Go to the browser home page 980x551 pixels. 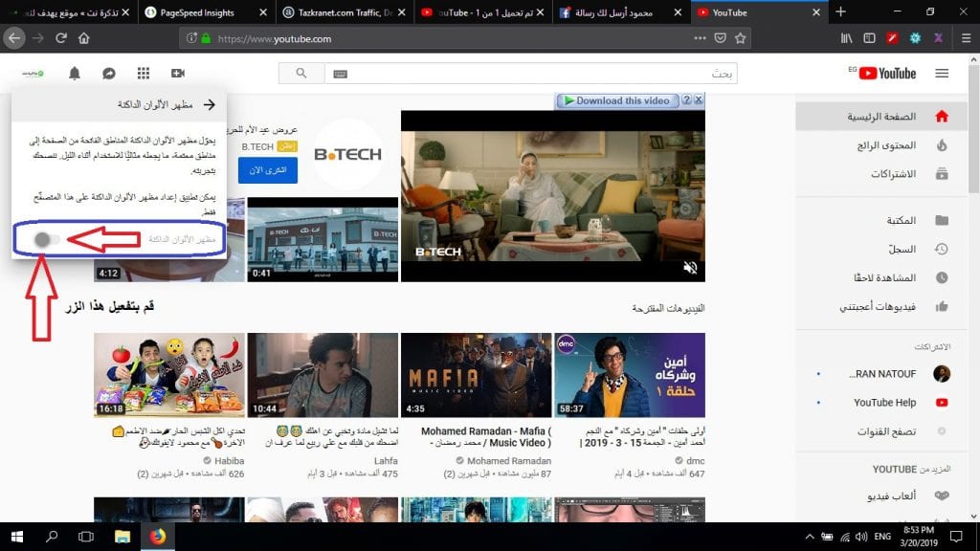(84, 38)
